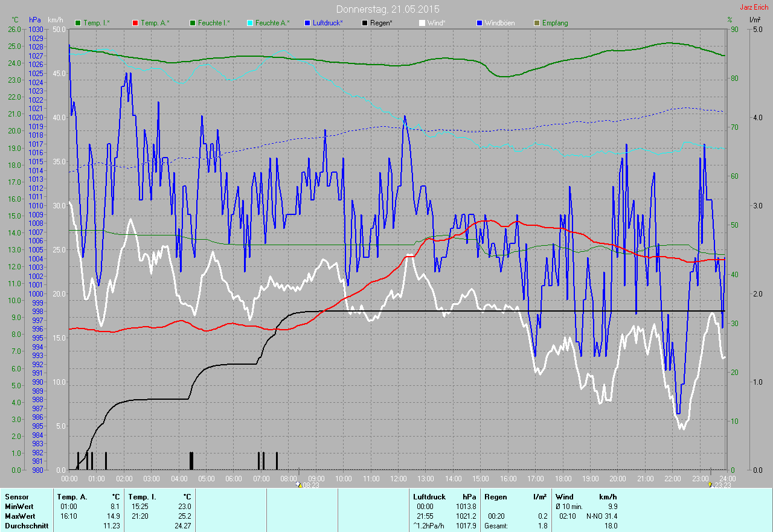
Task: Click the "06:00" time axis label
Action: coord(234,478)
